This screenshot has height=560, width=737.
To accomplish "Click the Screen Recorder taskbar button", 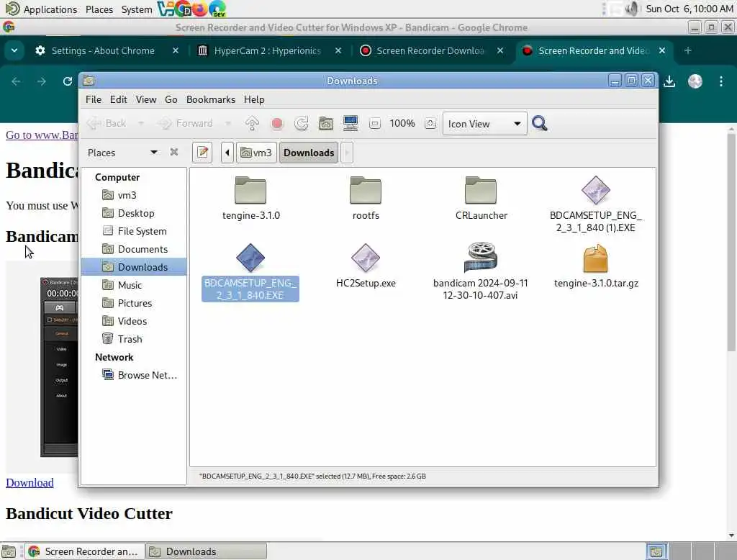I will pyautogui.click(x=83, y=551).
